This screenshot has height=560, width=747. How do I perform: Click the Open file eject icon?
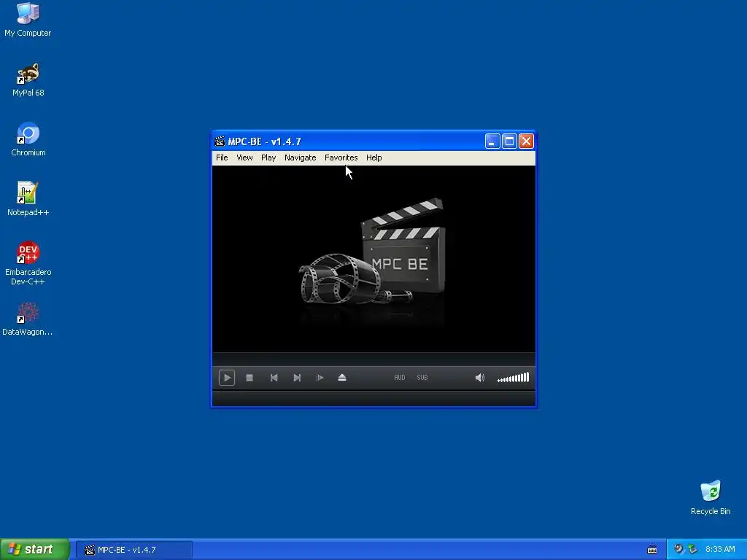coord(342,378)
